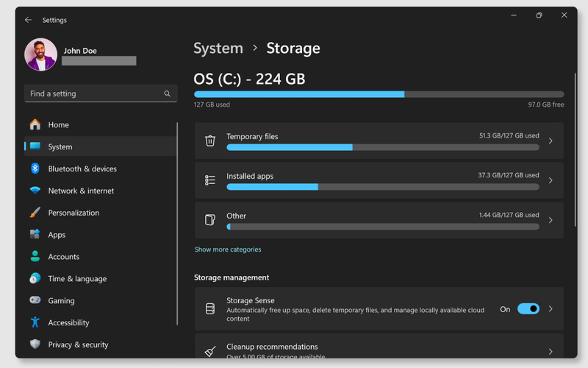Click the Apps label in sidebar
The image size is (588, 368).
pos(57,235)
